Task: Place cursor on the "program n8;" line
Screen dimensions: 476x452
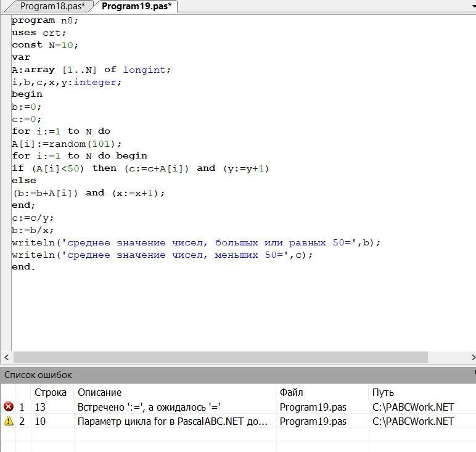Action: click(x=45, y=20)
